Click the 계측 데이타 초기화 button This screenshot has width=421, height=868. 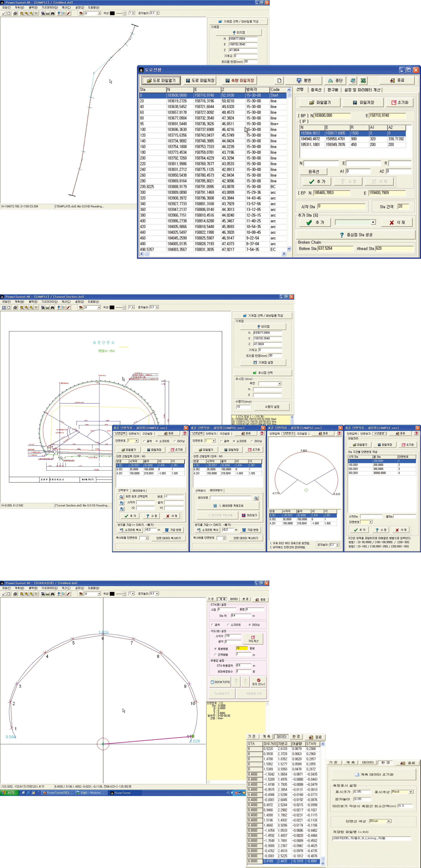tap(374, 775)
